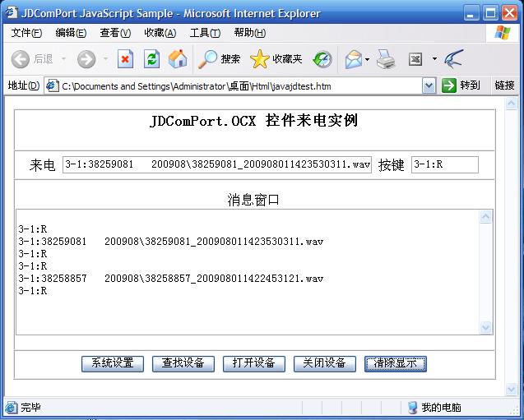Click the 清除显示 button
Screen dimensions: 524x420
396,363
